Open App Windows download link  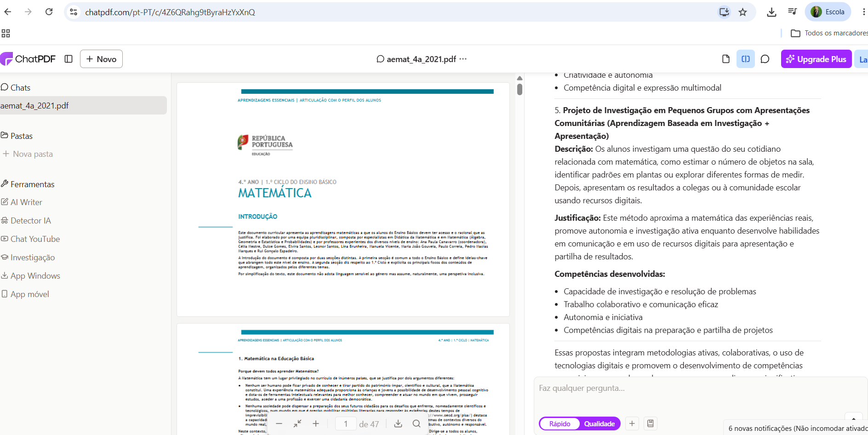(30, 276)
